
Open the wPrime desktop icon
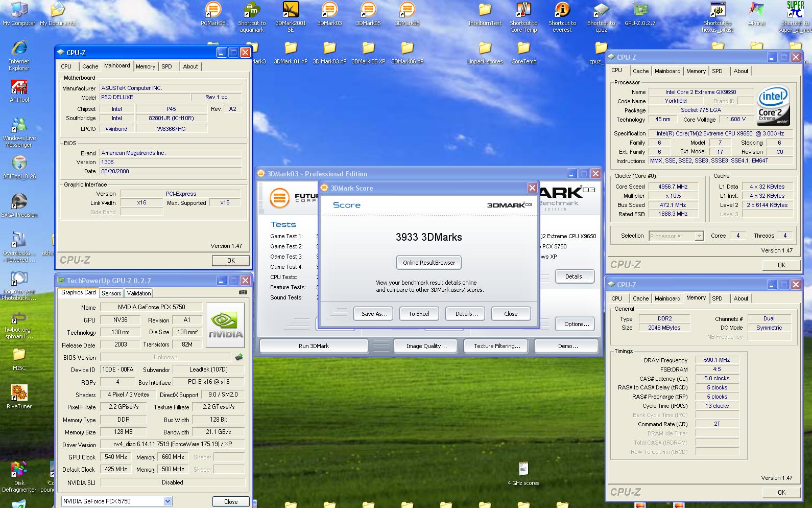[x=756, y=14]
